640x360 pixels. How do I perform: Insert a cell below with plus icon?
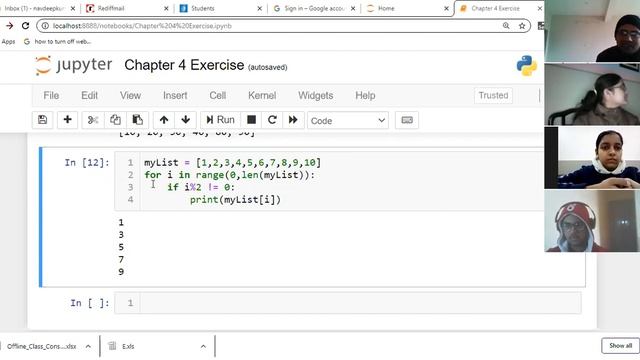click(67, 120)
